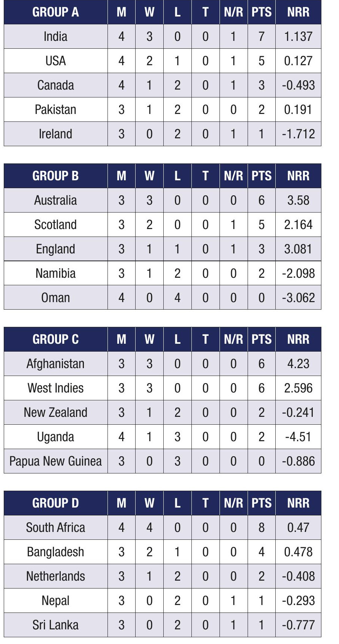Click the GROUP B header cell
The height and width of the screenshot is (644, 339).
click(x=55, y=176)
